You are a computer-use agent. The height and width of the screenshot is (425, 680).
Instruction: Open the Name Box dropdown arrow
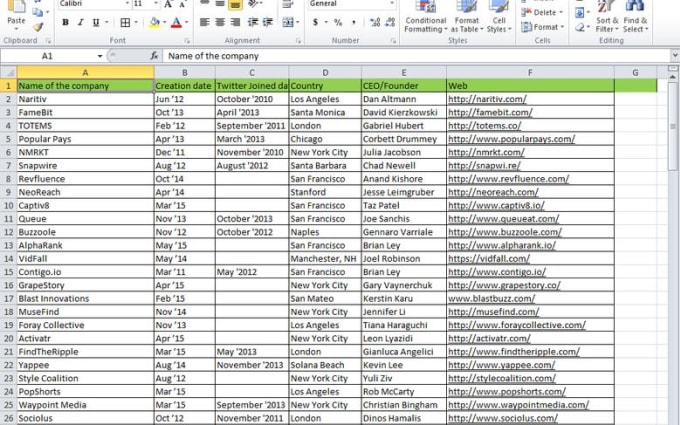pyautogui.click(x=100, y=56)
